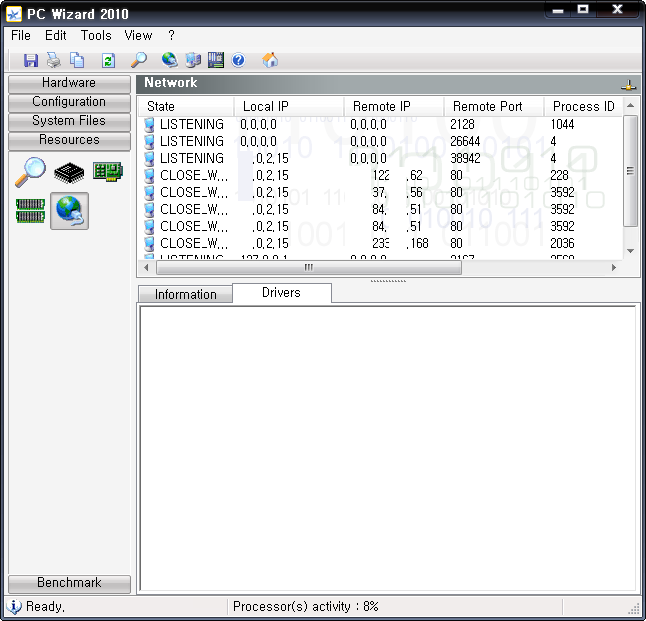
Task: Minimize the PC Wizard 2010 window
Action: 557,9
